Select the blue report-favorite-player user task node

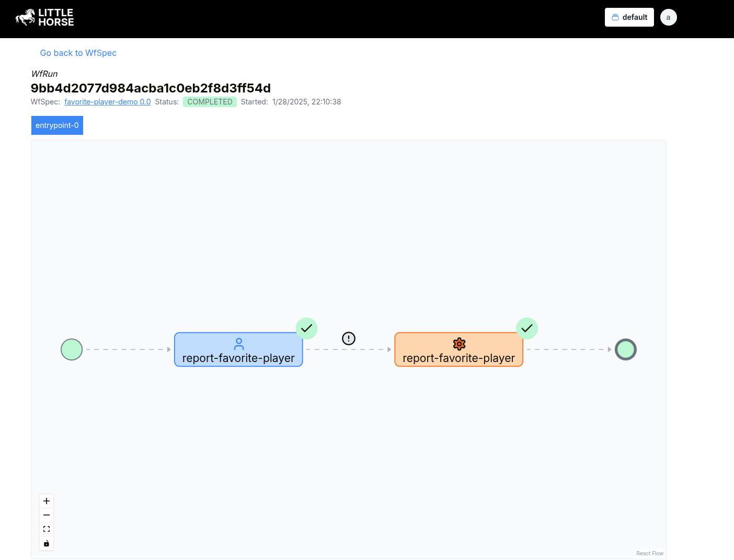[x=238, y=358]
